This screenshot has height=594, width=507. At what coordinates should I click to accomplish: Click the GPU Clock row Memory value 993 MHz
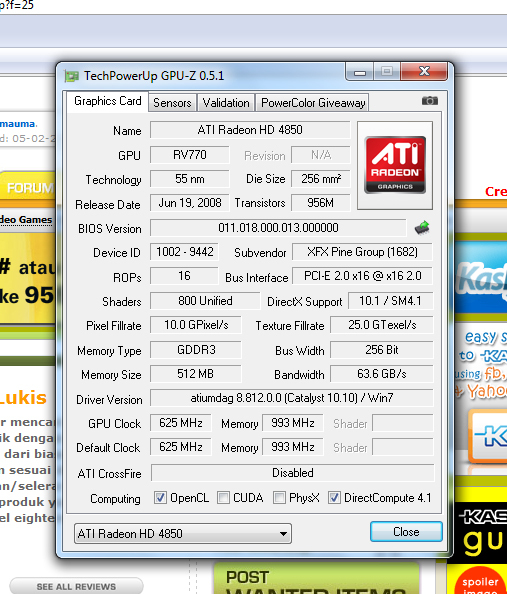[x=293, y=423]
